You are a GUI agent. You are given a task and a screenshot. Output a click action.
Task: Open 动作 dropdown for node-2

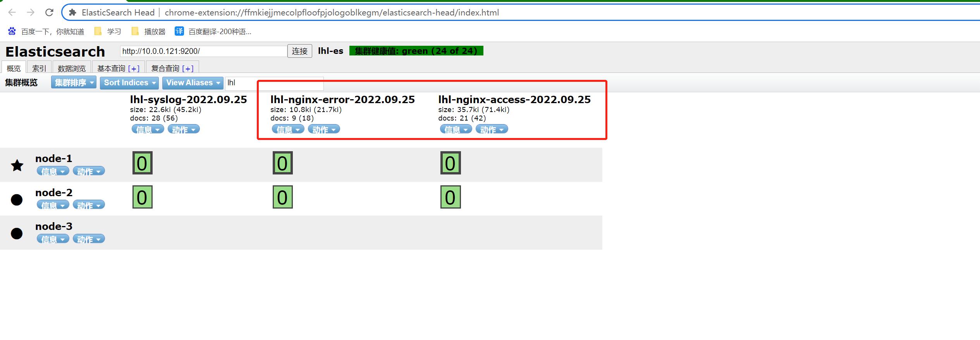[x=89, y=205]
